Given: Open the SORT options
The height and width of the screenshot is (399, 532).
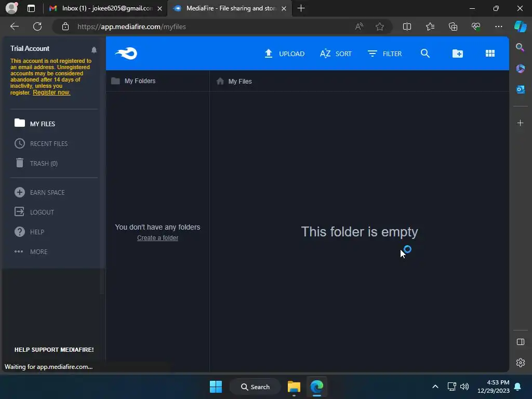Looking at the screenshot, I should [336, 54].
